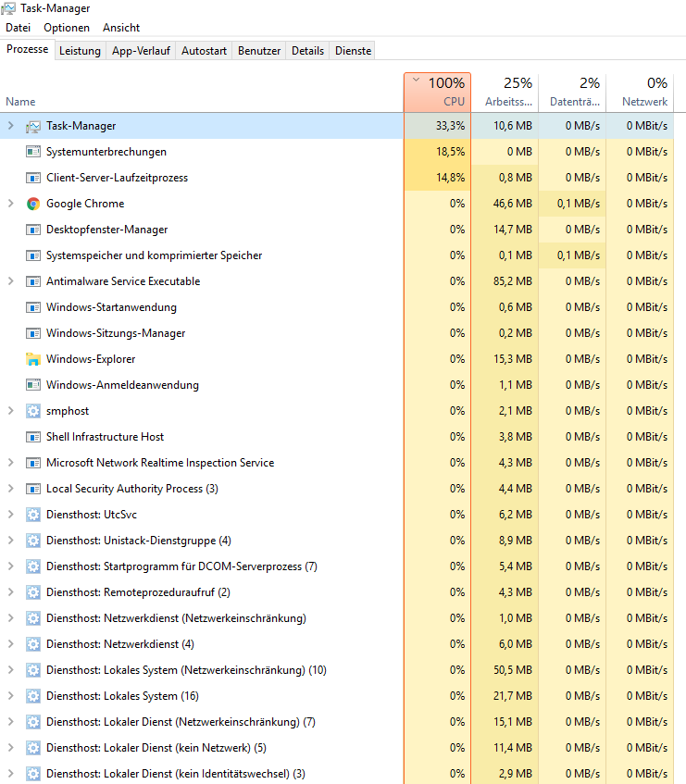This screenshot has height=784, width=686.
Task: Click the Desktopfenster-Manager icon
Action: (x=33, y=230)
